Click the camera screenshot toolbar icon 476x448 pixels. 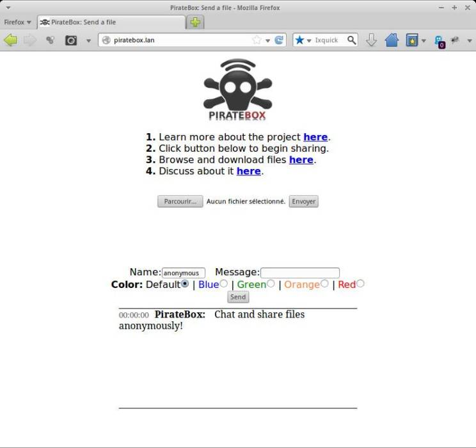point(71,40)
